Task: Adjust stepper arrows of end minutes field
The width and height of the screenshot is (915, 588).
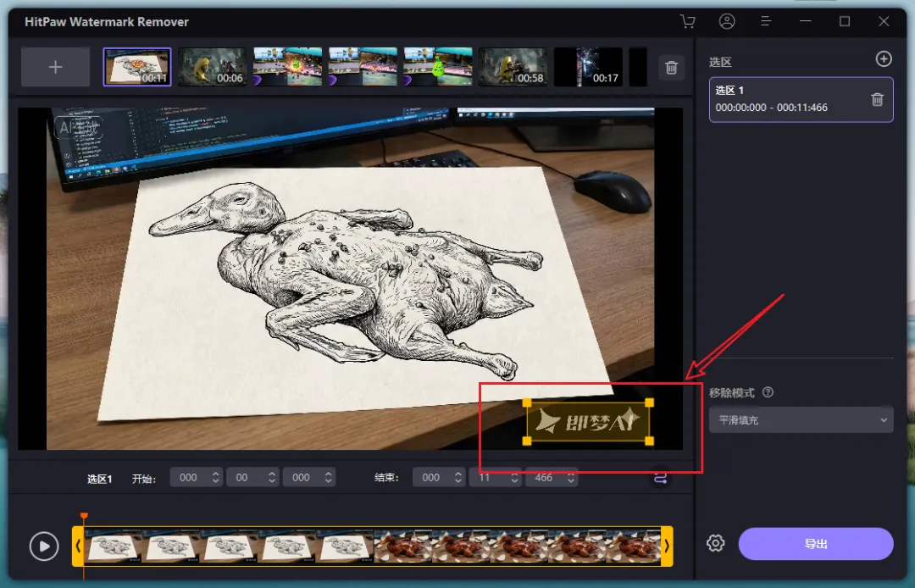Action: [x=458, y=477]
